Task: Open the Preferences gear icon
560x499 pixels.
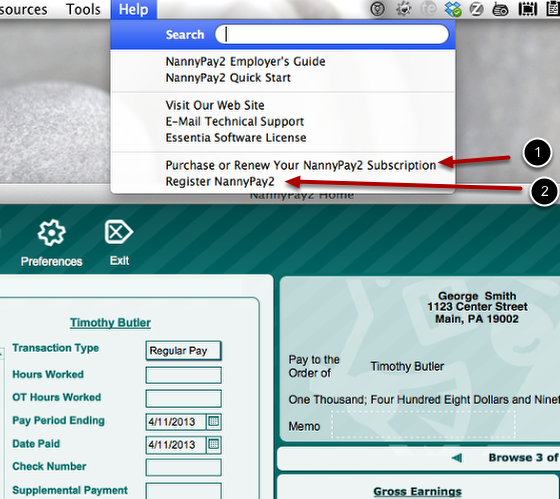Action: 52,233
